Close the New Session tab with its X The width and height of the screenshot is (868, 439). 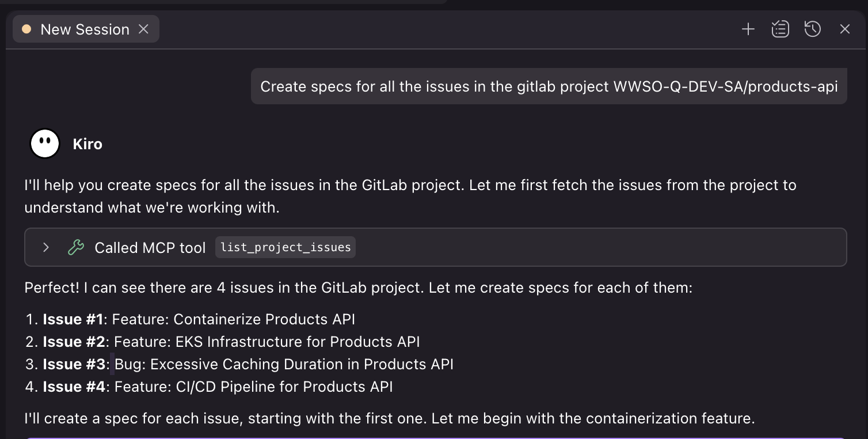[143, 29]
